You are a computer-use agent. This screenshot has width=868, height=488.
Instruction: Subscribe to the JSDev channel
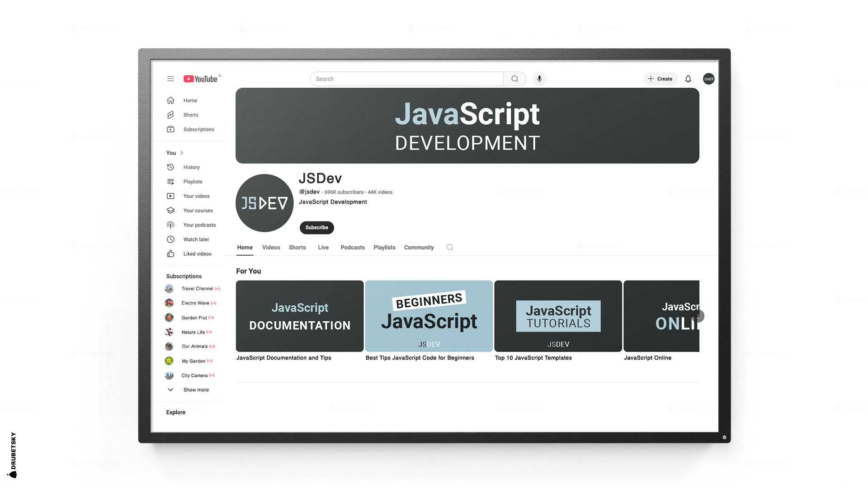click(316, 227)
